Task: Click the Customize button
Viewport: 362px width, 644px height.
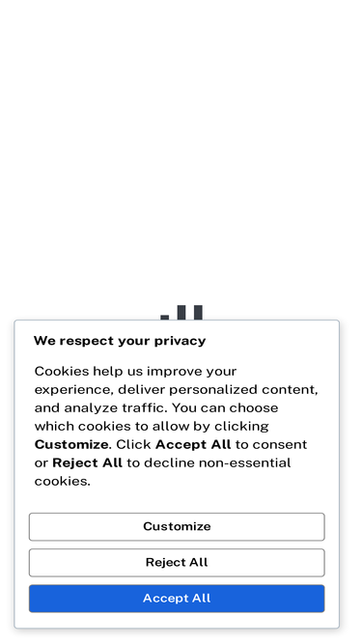Action: pyautogui.click(x=177, y=526)
